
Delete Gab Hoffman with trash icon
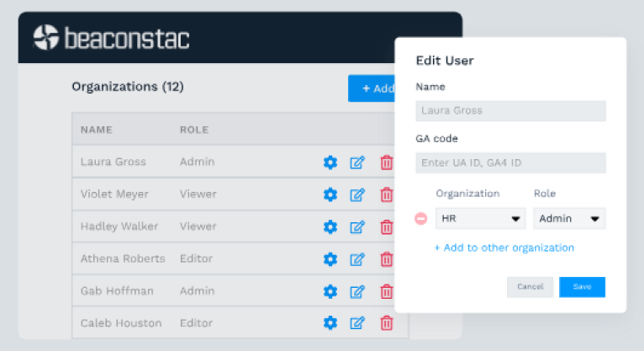[387, 291]
